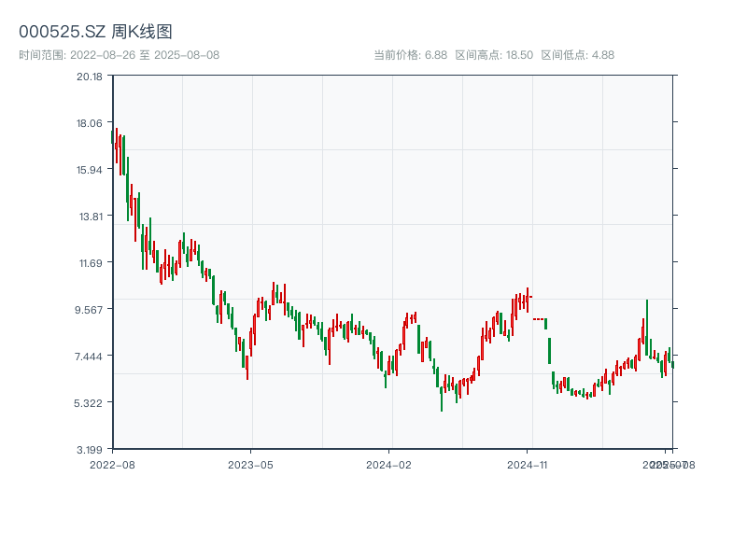Viewport: 747px width, 560px height.
Task: Click the 20.18 y-axis price label
Action: (90, 77)
